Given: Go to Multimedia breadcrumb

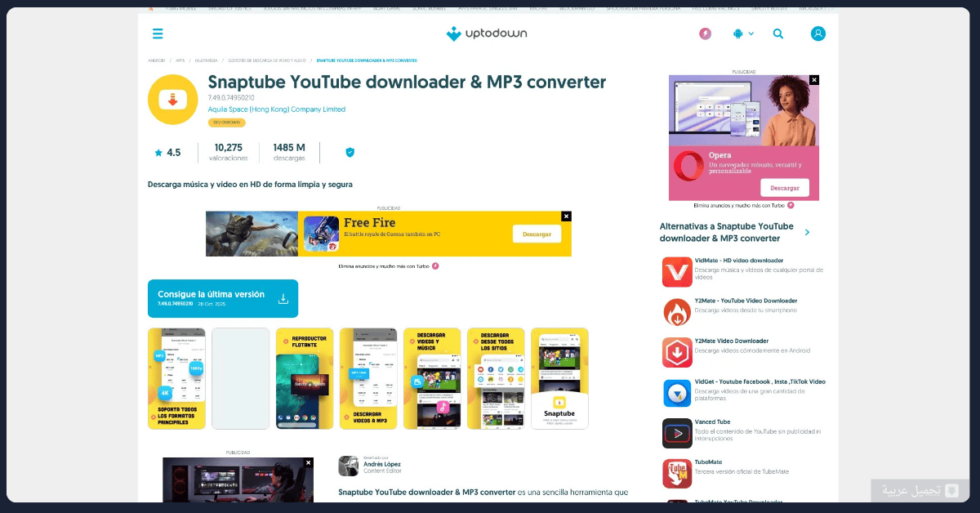Looking at the screenshot, I should click(x=207, y=60).
